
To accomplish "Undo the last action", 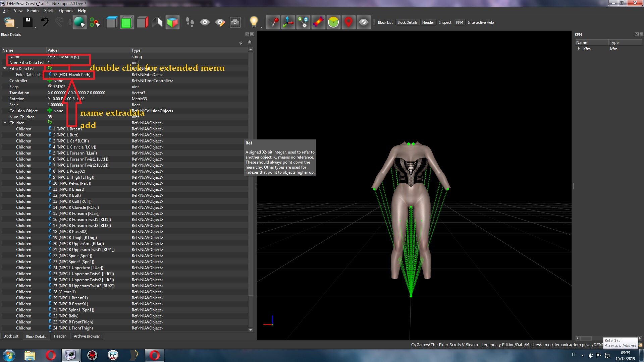I will tap(45, 22).
